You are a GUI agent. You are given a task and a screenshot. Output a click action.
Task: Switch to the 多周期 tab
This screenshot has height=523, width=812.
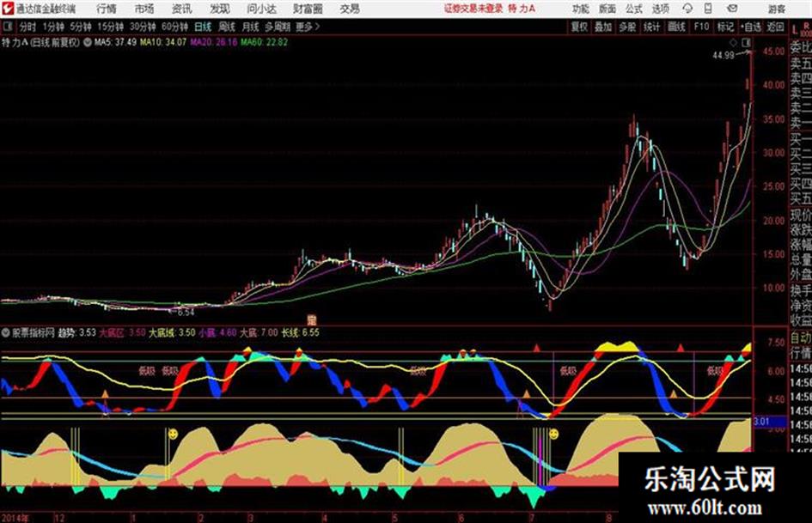click(x=277, y=27)
